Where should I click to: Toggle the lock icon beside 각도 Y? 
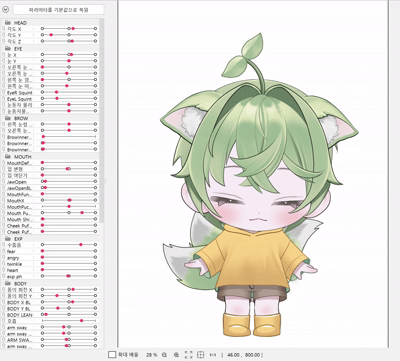4,35
